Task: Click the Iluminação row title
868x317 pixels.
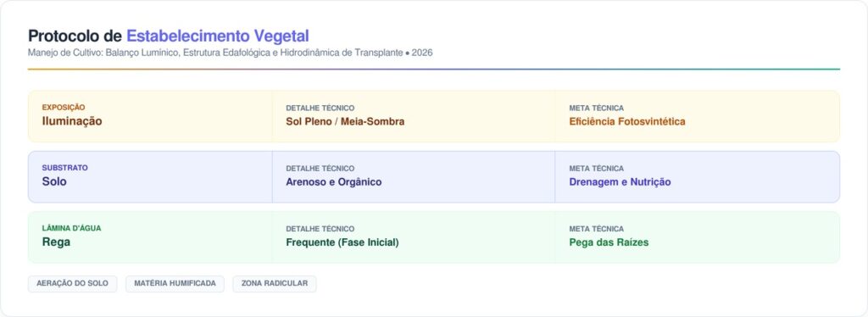Action: tap(72, 122)
